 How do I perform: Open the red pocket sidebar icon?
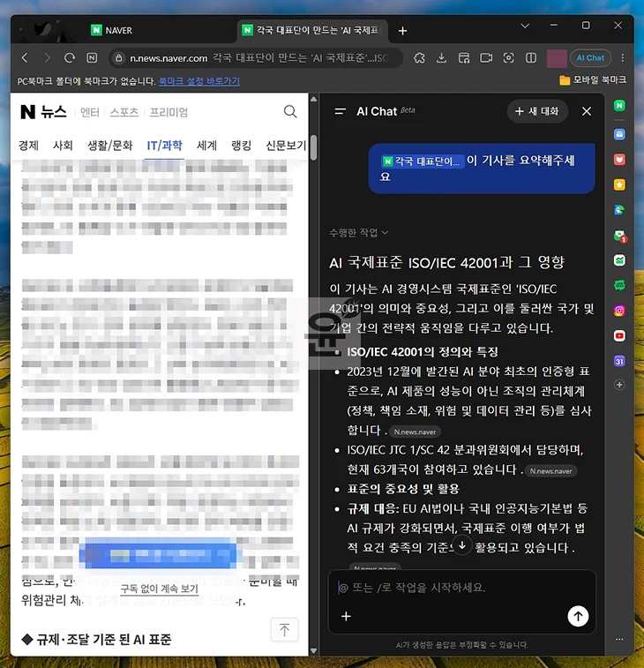coord(619,160)
